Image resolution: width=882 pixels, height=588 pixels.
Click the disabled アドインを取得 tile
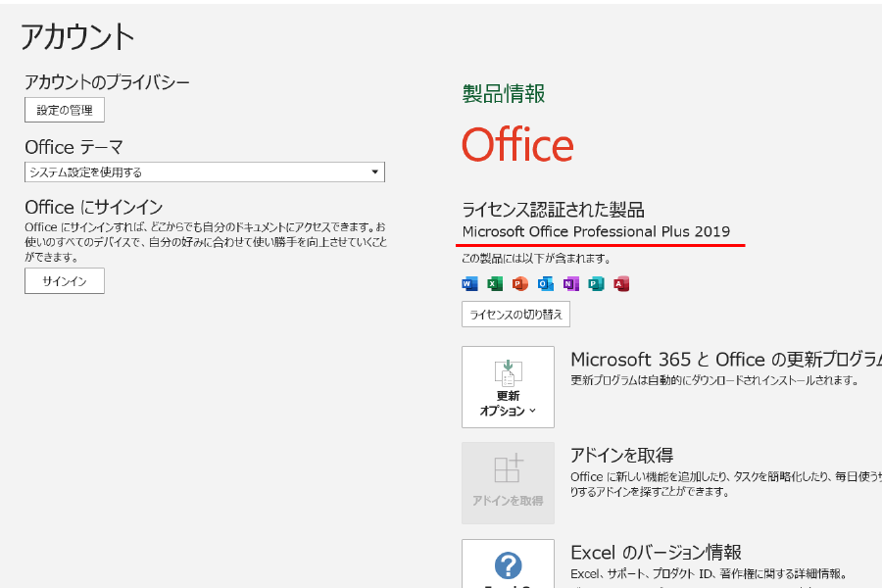[x=508, y=483]
